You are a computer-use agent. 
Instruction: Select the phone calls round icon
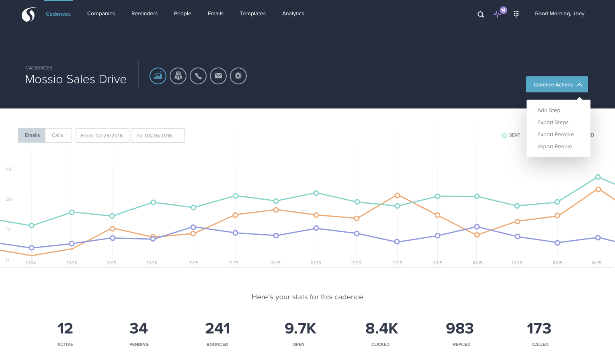pyautogui.click(x=198, y=76)
